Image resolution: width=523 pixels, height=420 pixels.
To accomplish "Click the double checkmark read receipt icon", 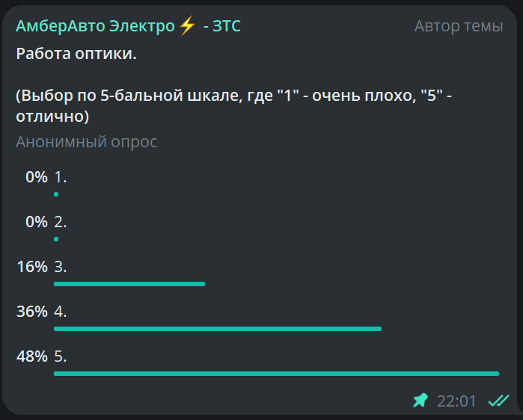I will pyautogui.click(x=498, y=401).
